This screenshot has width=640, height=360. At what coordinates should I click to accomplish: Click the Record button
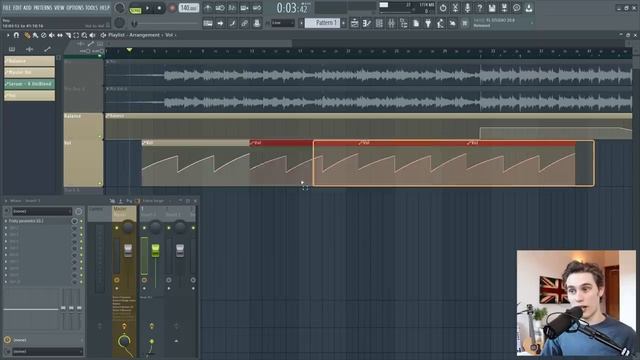click(172, 8)
